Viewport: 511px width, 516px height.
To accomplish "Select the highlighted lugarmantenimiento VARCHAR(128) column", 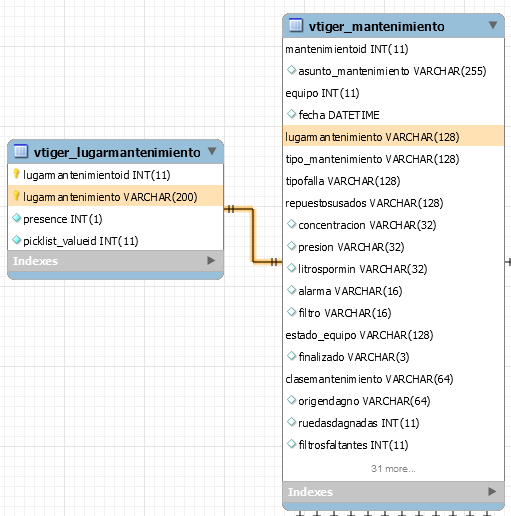I will [393, 136].
